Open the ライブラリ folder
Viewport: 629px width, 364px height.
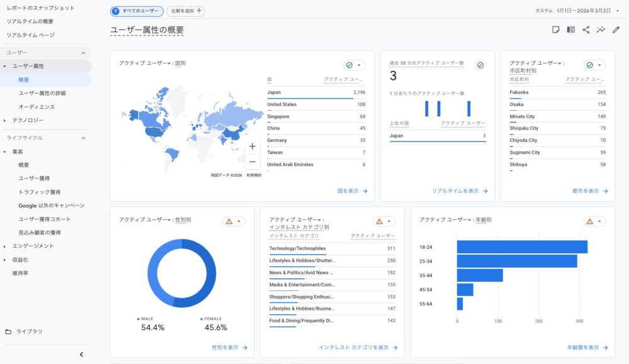29,331
